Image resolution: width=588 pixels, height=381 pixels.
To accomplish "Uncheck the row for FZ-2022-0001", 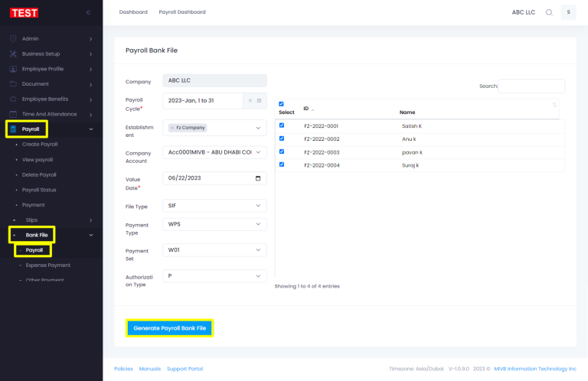I will [x=282, y=125].
